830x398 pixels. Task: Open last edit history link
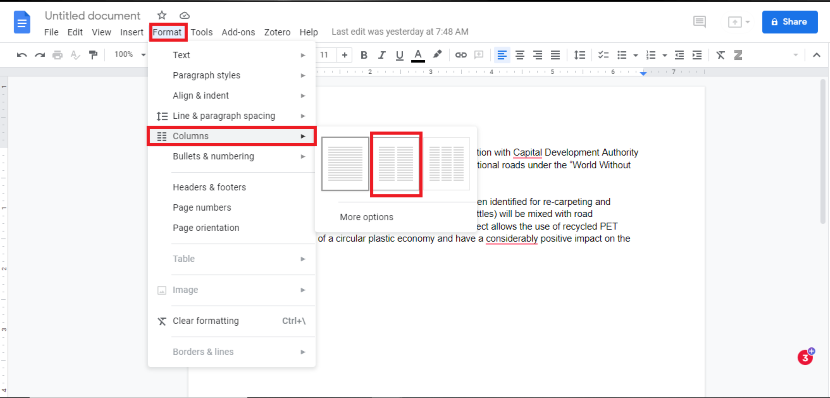pos(400,32)
